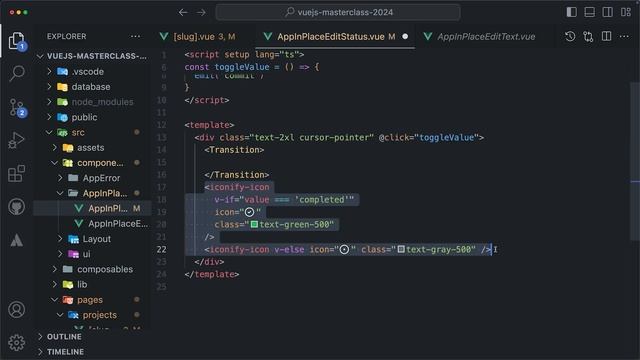Expand the node_modules folder
640x360 pixels.
(x=92, y=102)
